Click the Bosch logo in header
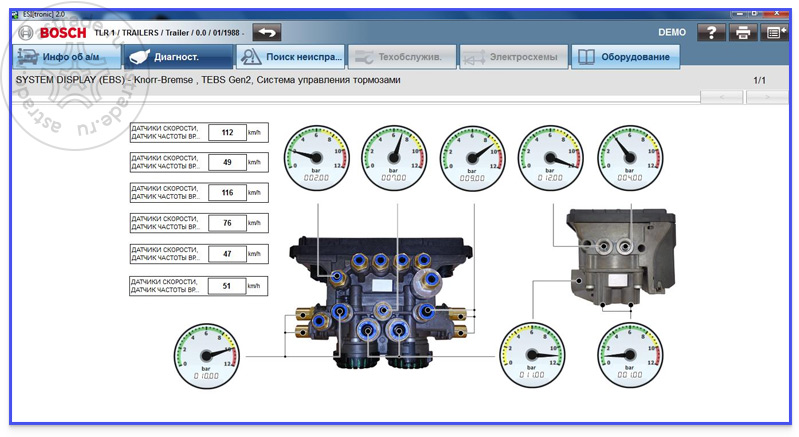 [x=52, y=33]
